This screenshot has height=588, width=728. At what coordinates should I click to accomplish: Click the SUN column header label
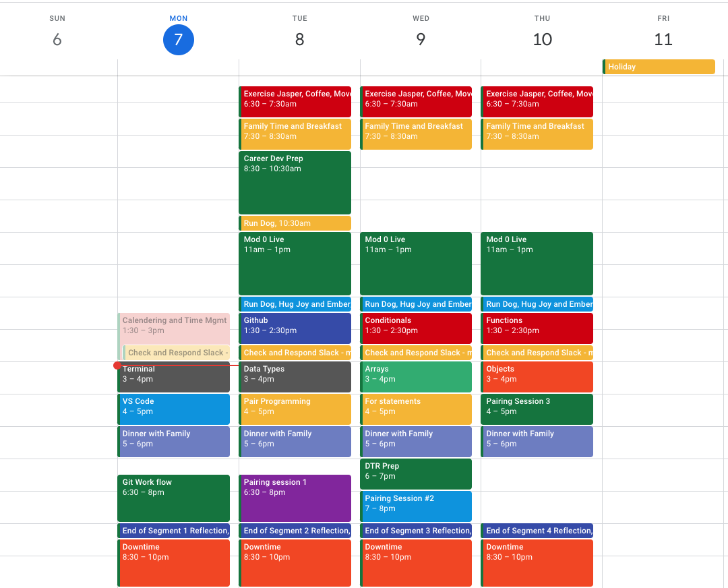[x=57, y=18]
